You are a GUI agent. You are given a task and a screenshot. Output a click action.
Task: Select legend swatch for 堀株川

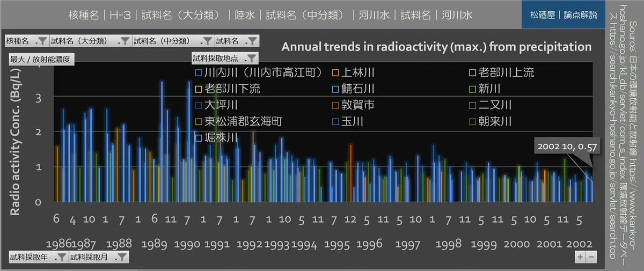tap(199, 138)
